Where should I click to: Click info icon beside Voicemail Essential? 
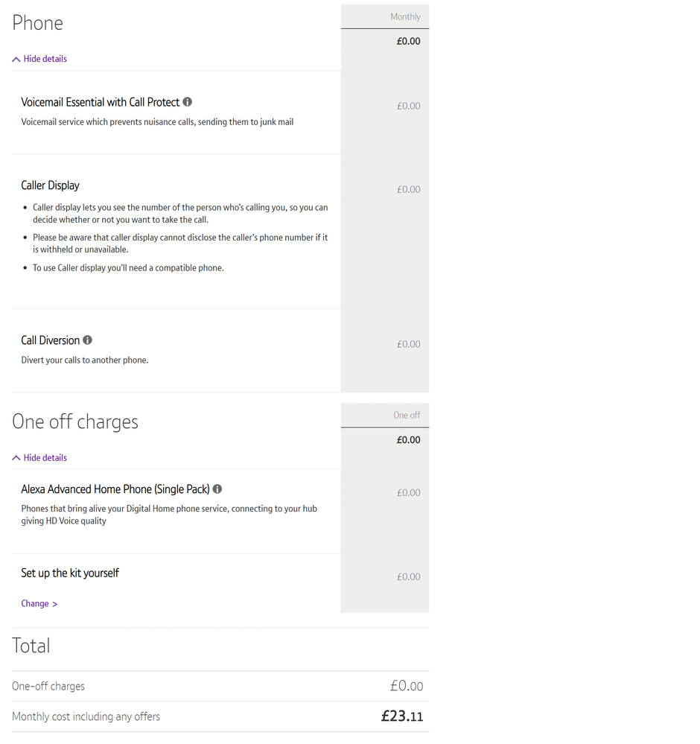click(x=188, y=102)
